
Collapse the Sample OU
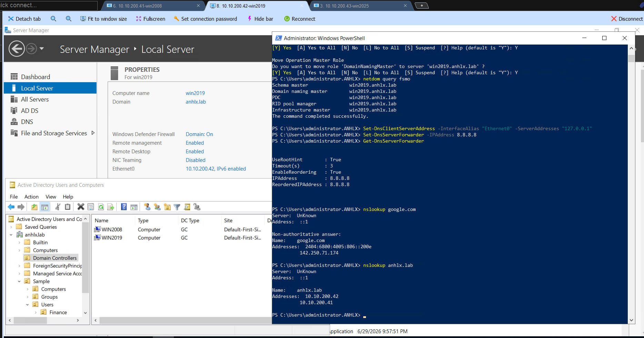click(19, 281)
